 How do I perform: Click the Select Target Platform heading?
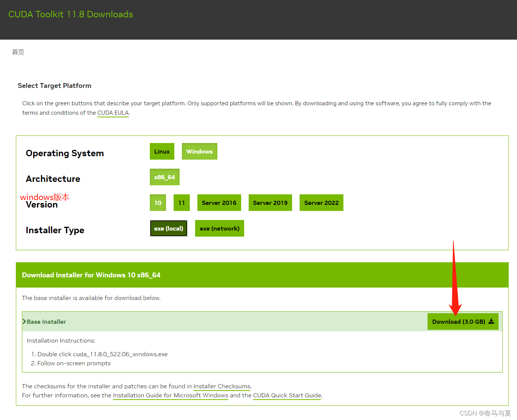pos(54,86)
